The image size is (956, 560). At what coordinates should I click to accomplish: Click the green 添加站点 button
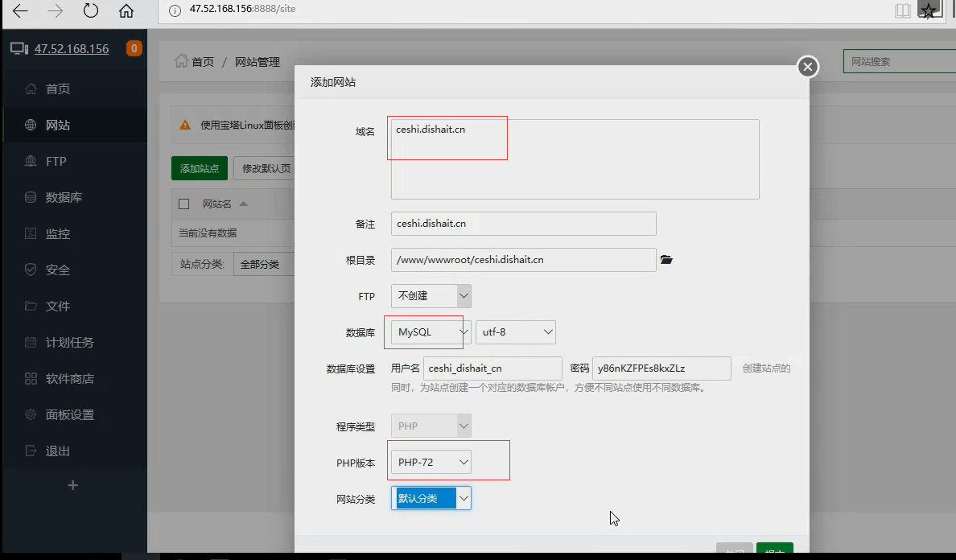pyautogui.click(x=200, y=168)
